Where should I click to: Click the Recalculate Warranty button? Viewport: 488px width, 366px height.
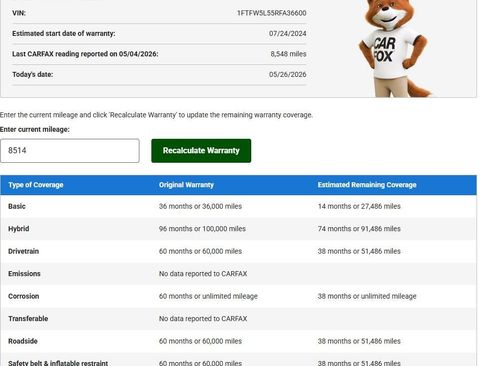(x=201, y=151)
